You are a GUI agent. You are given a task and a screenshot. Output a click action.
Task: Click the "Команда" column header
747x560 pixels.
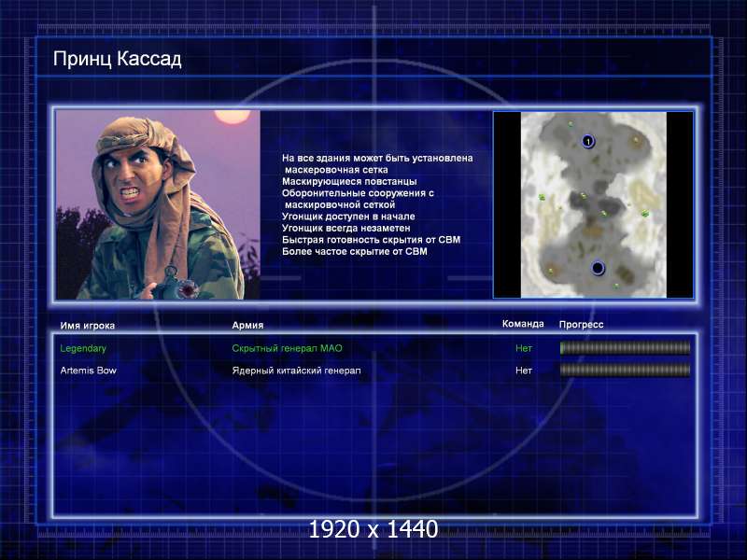(x=523, y=325)
